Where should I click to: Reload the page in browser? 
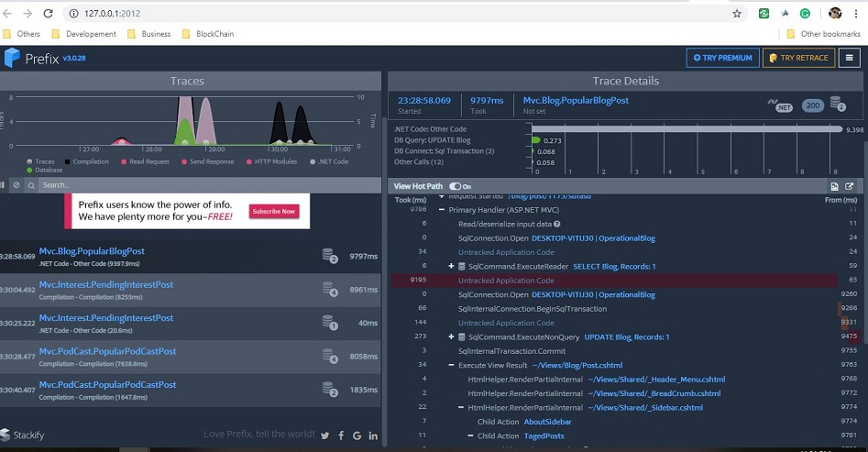(x=49, y=13)
